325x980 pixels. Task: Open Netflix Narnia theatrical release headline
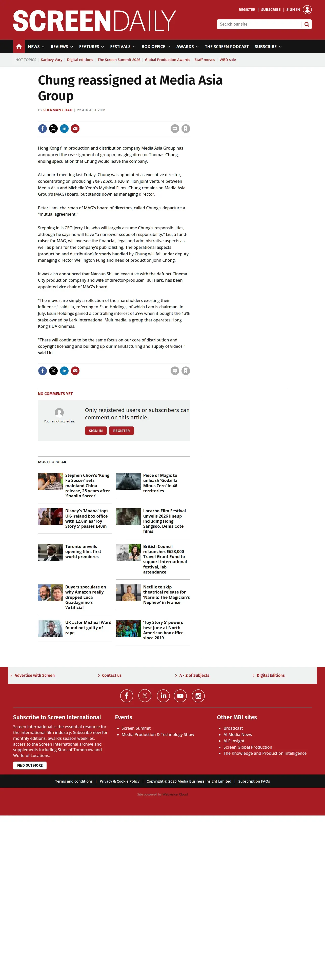pos(166,595)
